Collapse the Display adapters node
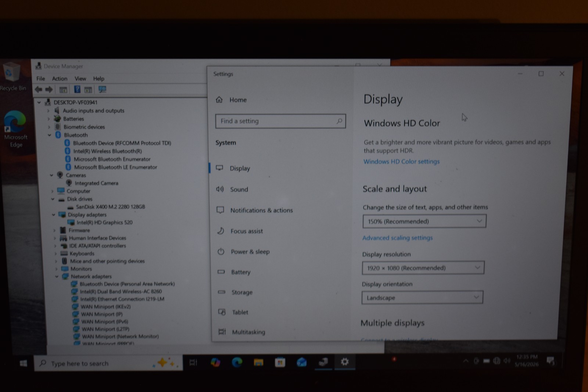Image resolution: width=588 pixels, height=392 pixels. point(53,215)
